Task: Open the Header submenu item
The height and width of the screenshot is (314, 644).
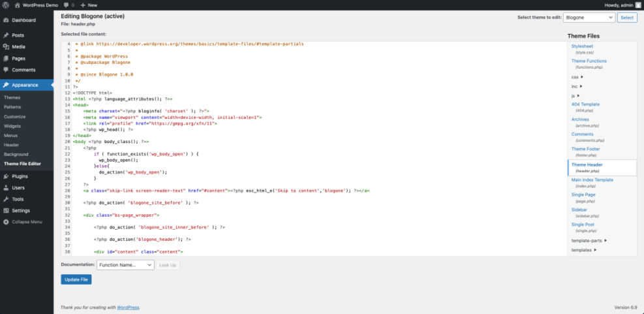Action: (x=11, y=145)
